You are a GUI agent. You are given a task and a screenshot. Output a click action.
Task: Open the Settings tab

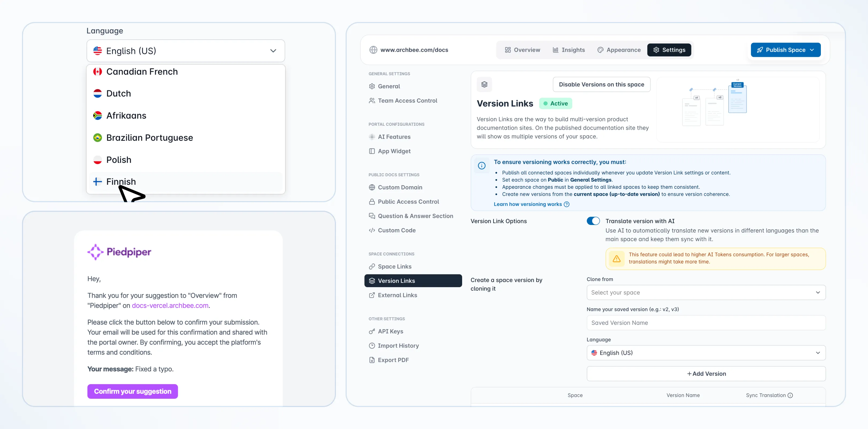[x=669, y=50]
